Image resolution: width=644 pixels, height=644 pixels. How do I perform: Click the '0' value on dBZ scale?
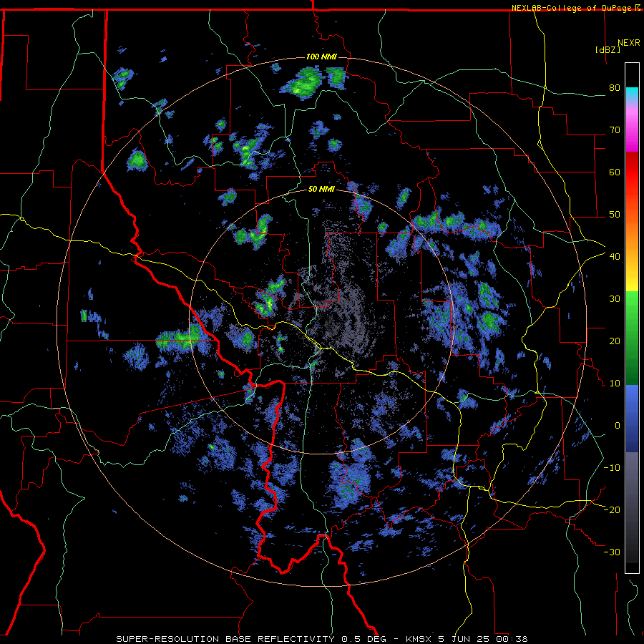click(x=618, y=426)
